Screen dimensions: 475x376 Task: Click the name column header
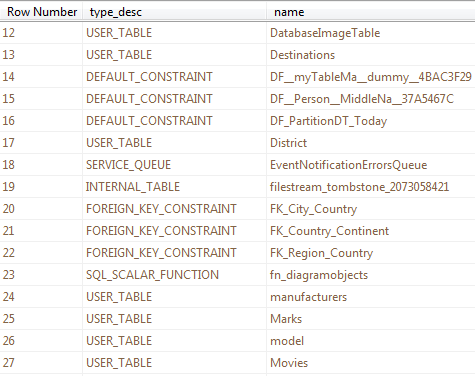371,12
